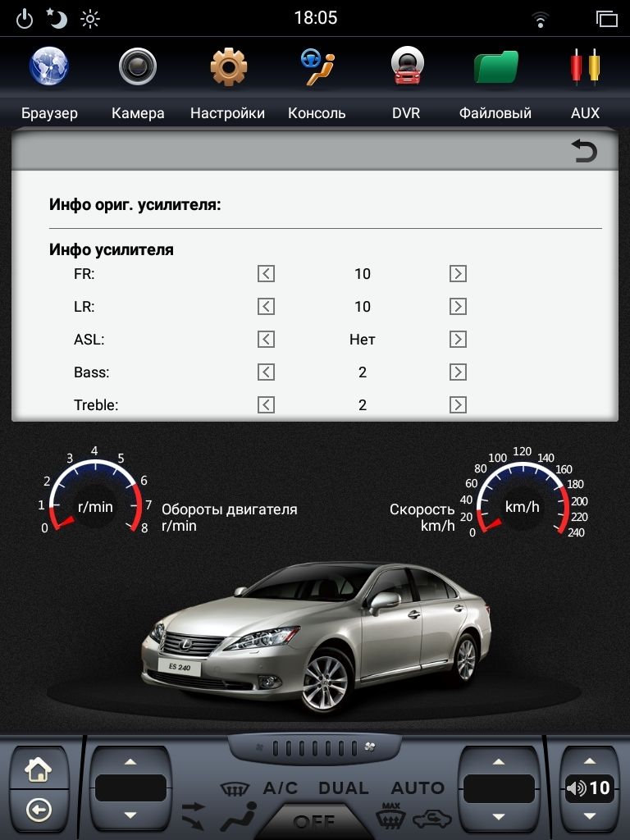
Task: Decrease Treble with left arrow
Action: (267, 404)
